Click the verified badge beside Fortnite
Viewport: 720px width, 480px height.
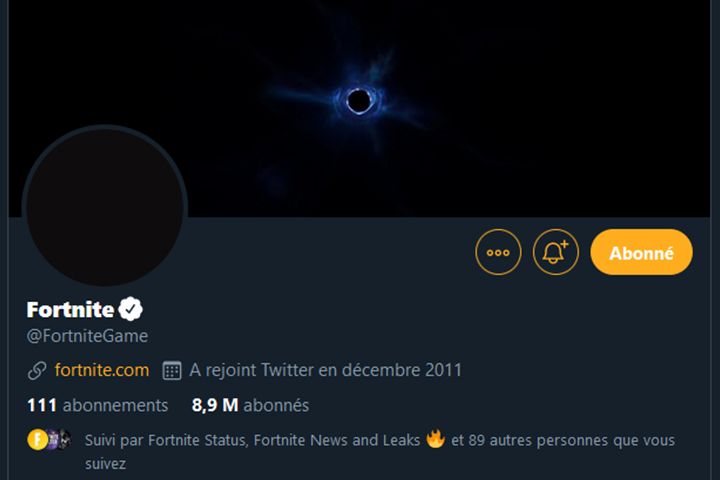tap(132, 309)
